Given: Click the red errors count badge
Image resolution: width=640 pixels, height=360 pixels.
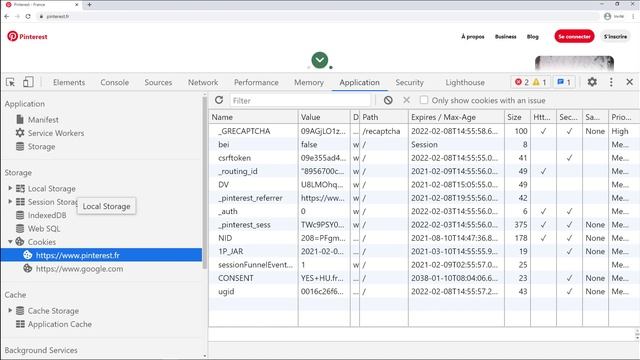Looking at the screenshot, I should (522, 82).
